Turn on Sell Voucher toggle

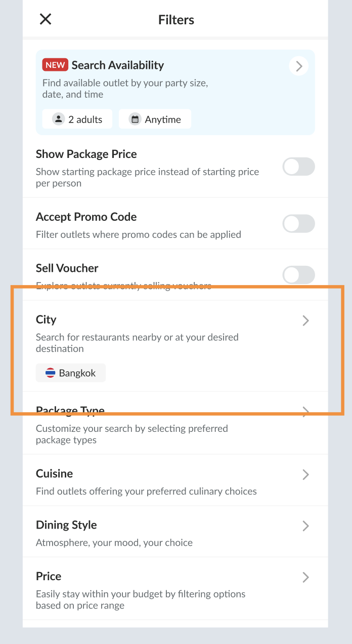point(298,275)
